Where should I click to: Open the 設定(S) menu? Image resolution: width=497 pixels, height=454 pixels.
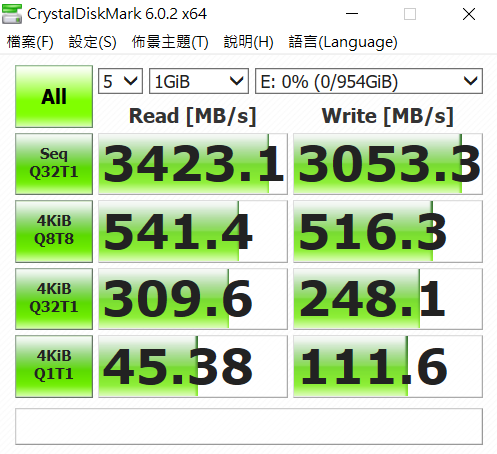(x=92, y=42)
